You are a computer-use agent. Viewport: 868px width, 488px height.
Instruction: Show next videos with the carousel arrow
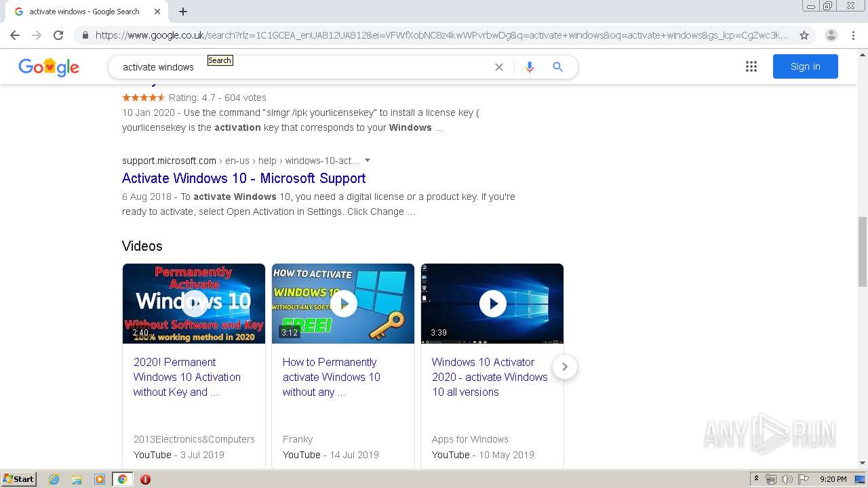564,367
